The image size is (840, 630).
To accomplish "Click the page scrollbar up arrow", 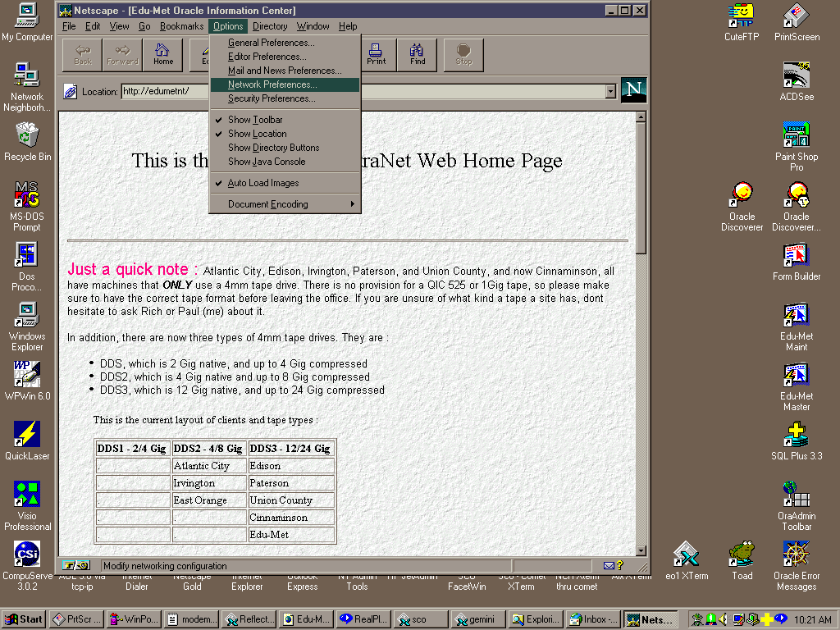I will pyautogui.click(x=641, y=116).
